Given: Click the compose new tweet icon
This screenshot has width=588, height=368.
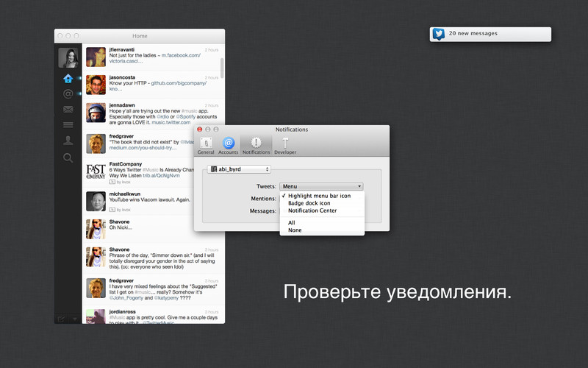Looking at the screenshot, I should 62,318.
